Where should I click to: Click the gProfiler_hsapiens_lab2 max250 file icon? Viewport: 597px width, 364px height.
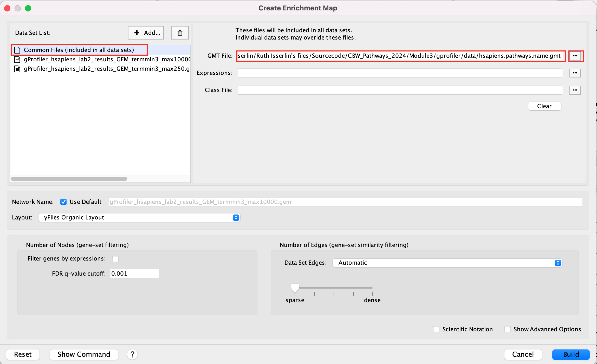pyautogui.click(x=17, y=69)
